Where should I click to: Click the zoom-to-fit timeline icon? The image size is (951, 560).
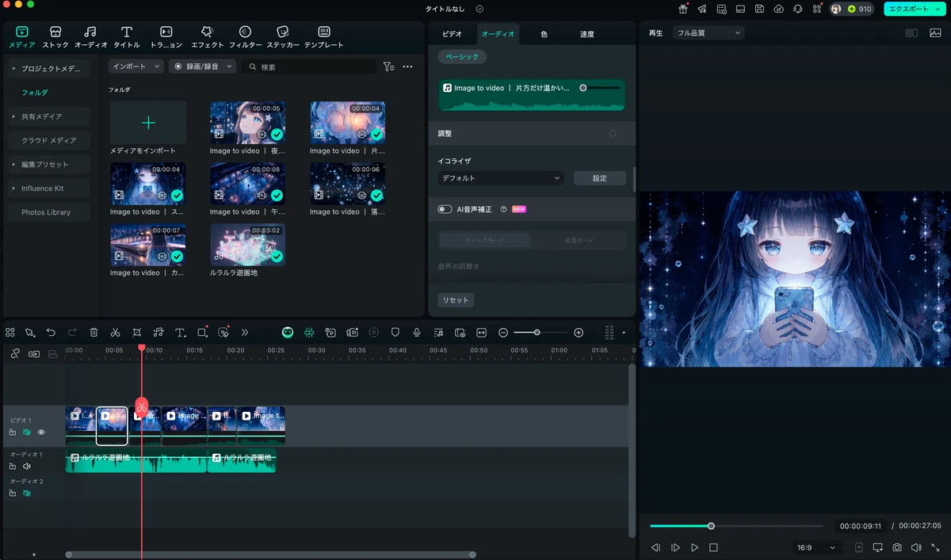tap(481, 333)
